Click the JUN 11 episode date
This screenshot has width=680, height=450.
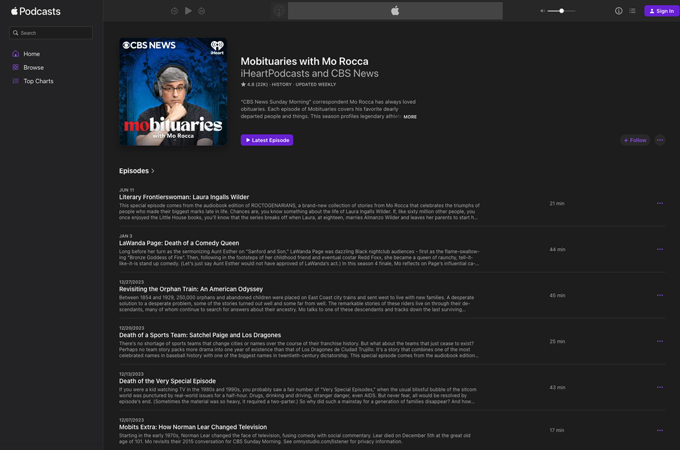[127, 190]
